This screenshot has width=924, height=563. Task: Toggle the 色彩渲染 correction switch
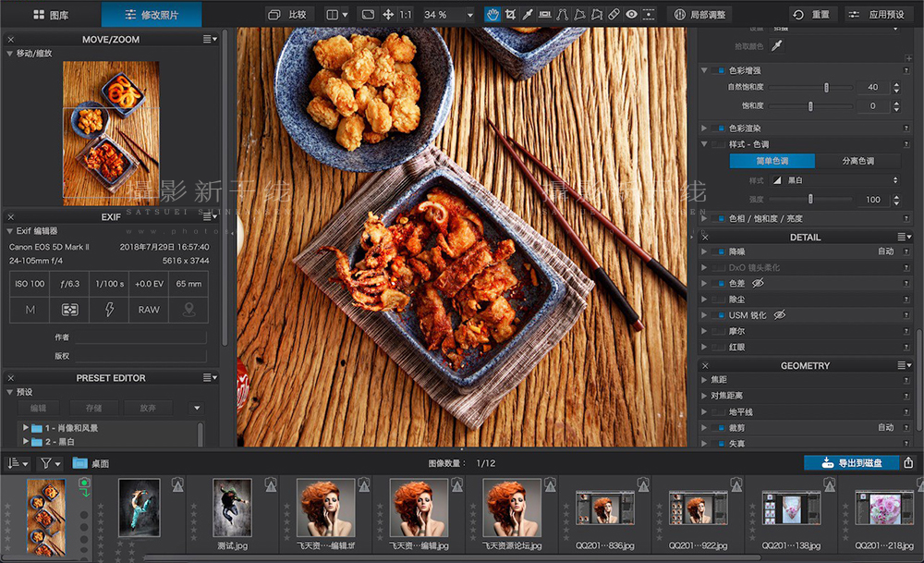719,128
